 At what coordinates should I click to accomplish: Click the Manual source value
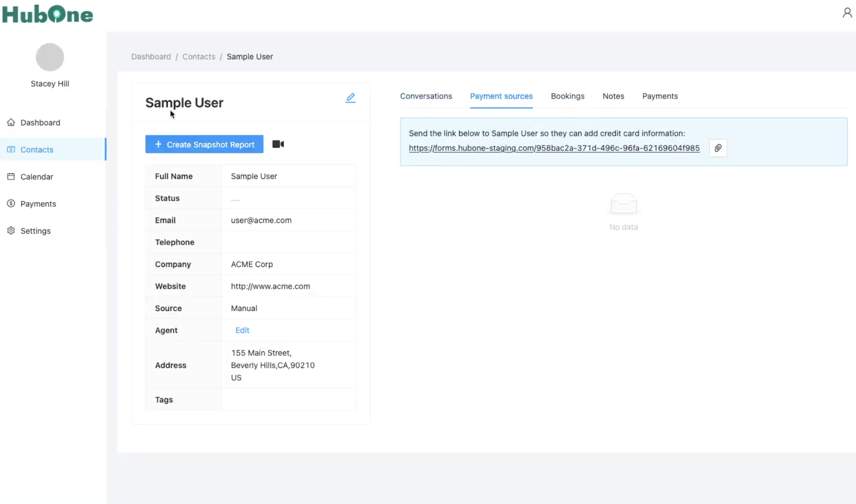pyautogui.click(x=244, y=308)
